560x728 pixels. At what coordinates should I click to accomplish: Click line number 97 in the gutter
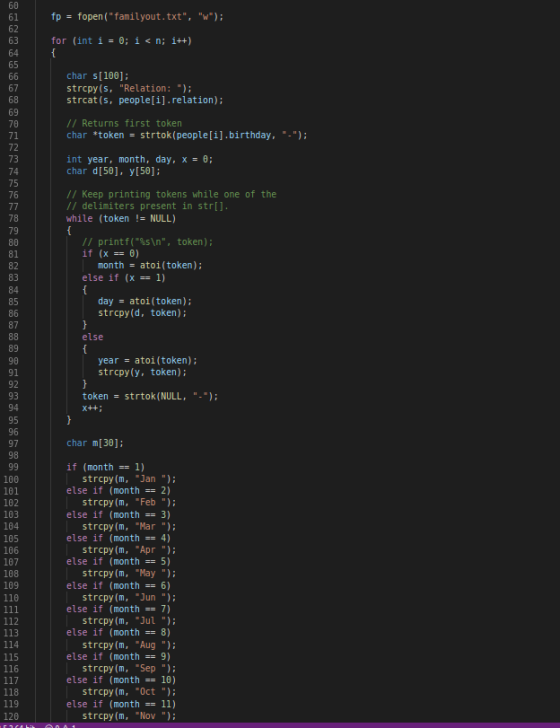click(13, 443)
